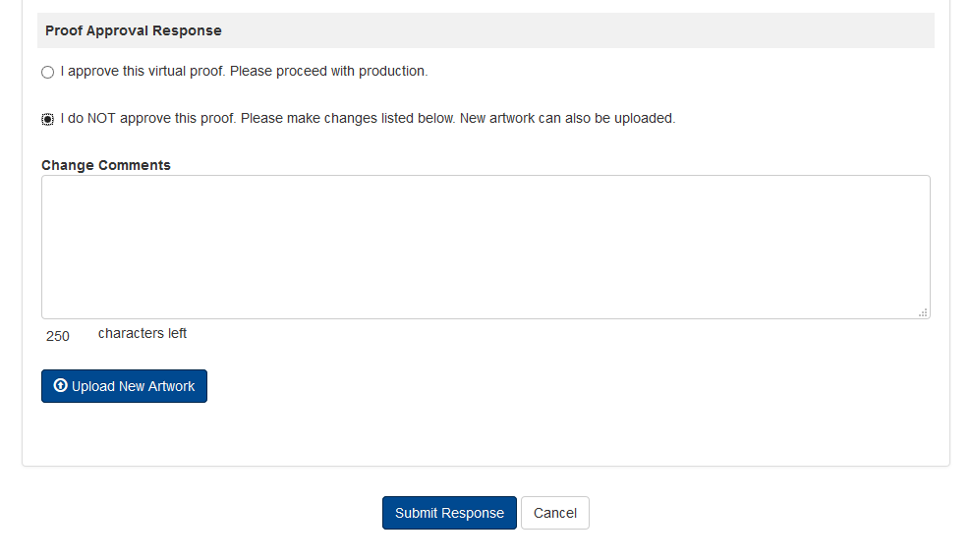The width and height of the screenshot is (971, 560).
Task: Click empty gray area of the section header bar
Action: point(590,30)
